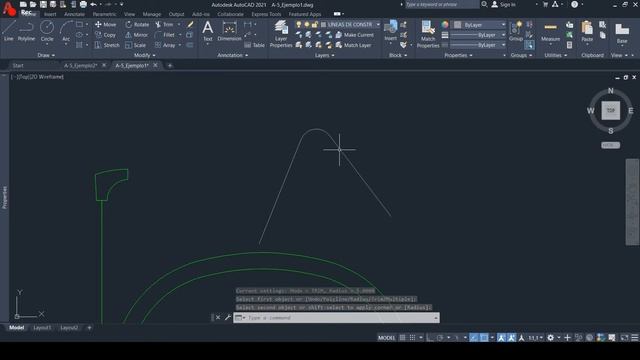The width and height of the screenshot is (640, 360).
Task: Open the object color swatch wheel
Action: (445, 24)
